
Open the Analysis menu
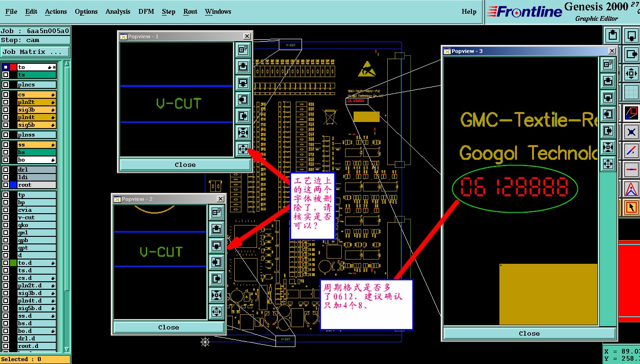(118, 11)
